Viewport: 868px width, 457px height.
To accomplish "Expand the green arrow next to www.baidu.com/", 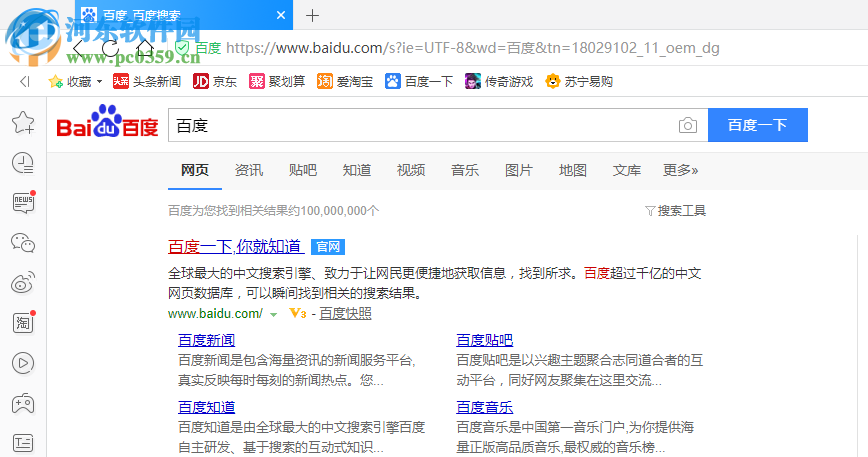I will 273,315.
